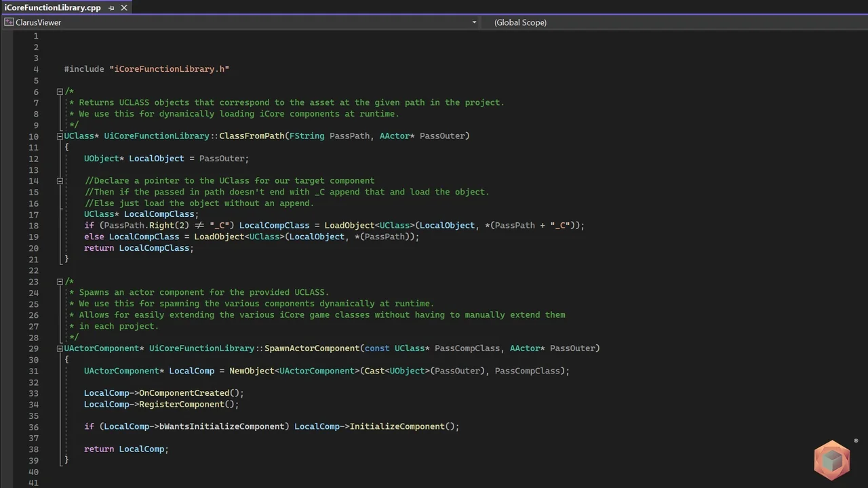This screenshot has height=488, width=868.
Task: Click the else keyword on line 19
Action: [94, 237]
